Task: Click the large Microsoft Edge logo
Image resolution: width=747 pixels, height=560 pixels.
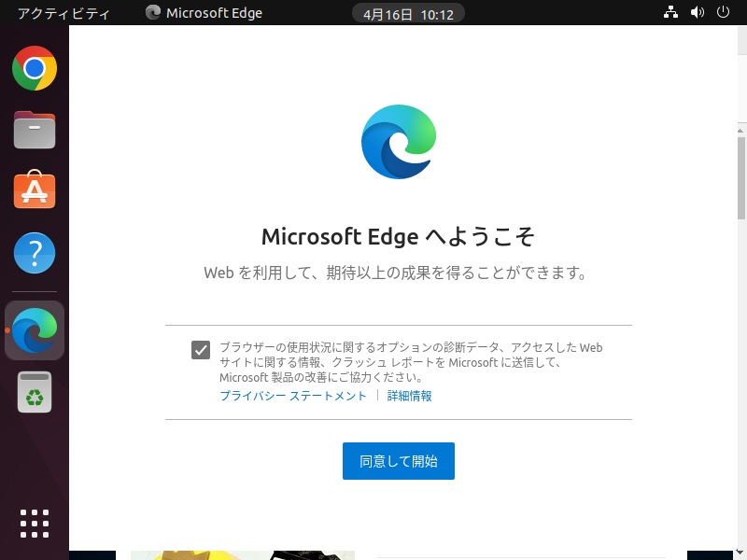Action: click(399, 142)
